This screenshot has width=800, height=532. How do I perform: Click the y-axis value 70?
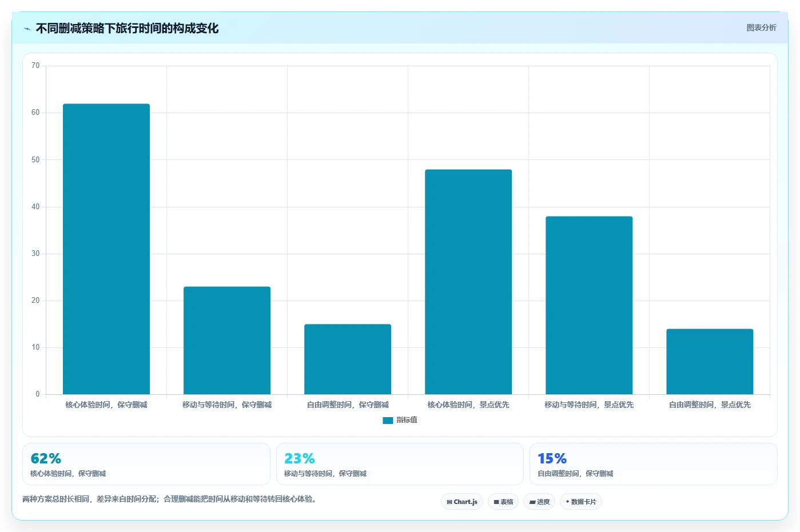pos(35,66)
